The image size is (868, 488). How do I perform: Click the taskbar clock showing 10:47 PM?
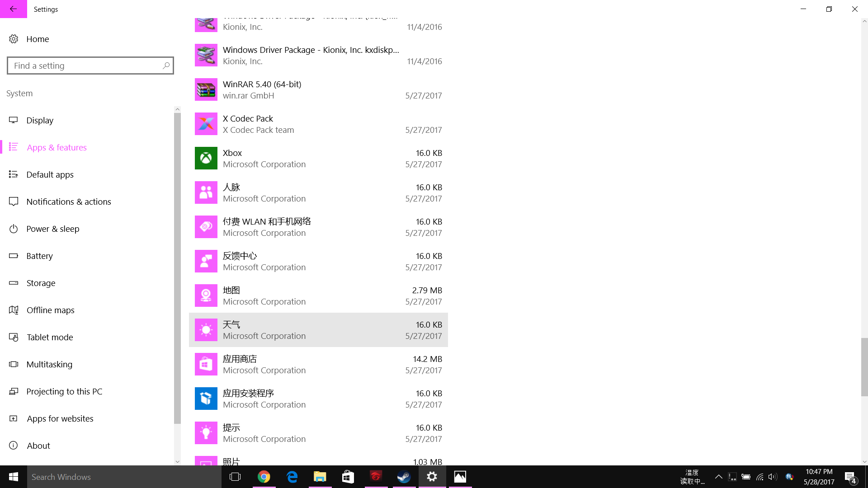click(x=819, y=477)
